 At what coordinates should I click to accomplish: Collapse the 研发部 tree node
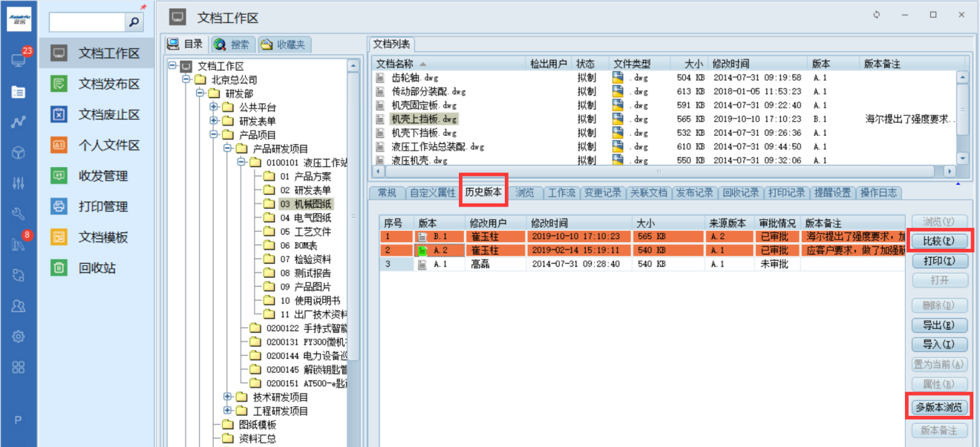coord(200,94)
